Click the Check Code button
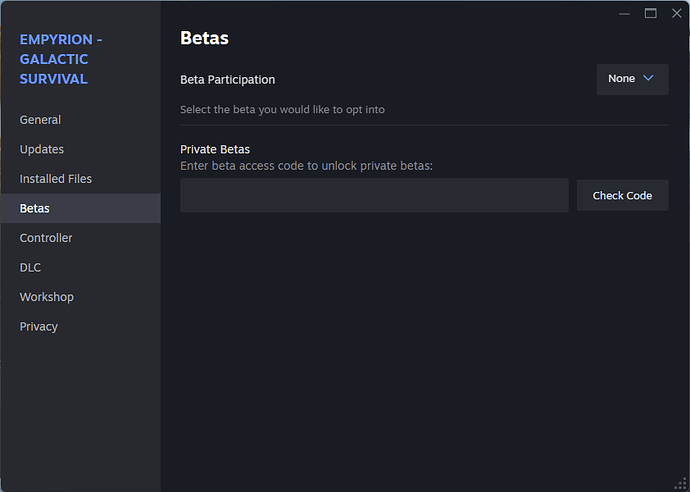This screenshot has width=690, height=492. (x=622, y=195)
